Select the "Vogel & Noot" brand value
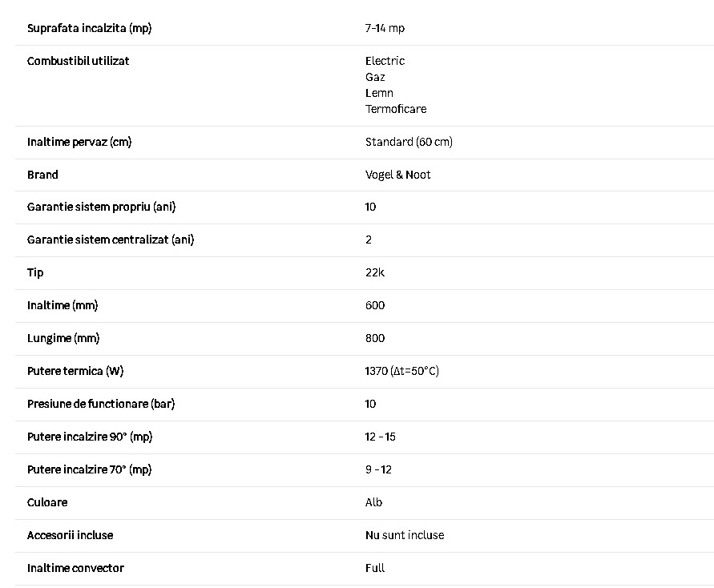 pyautogui.click(x=397, y=175)
